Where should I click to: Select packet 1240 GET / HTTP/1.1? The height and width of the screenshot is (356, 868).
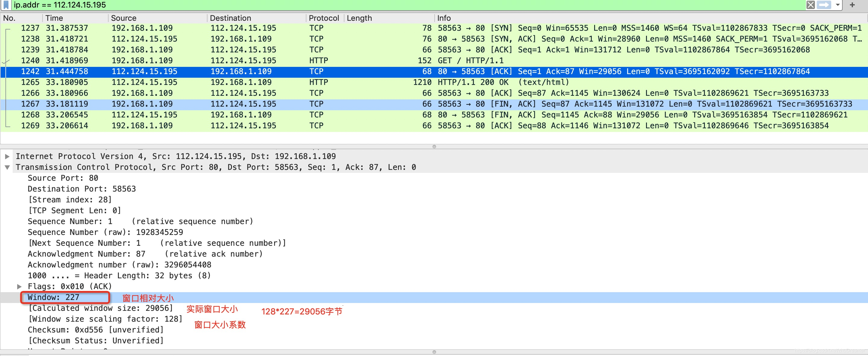(434, 61)
